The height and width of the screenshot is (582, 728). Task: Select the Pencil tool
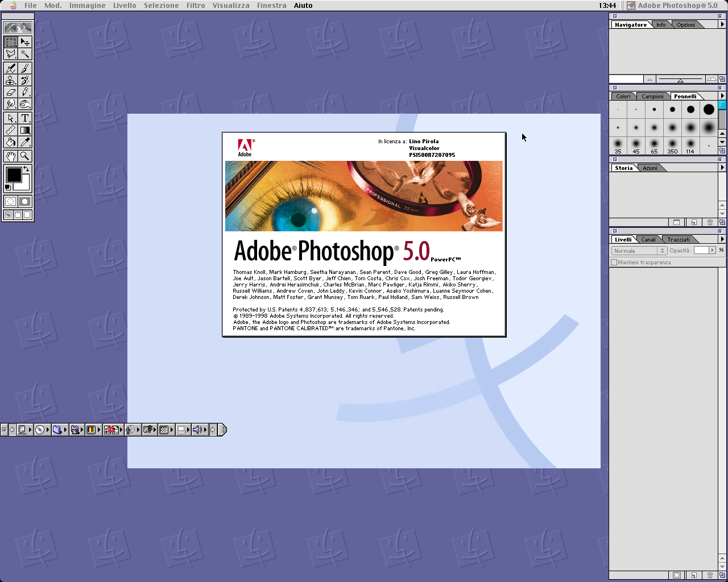[x=25, y=92]
